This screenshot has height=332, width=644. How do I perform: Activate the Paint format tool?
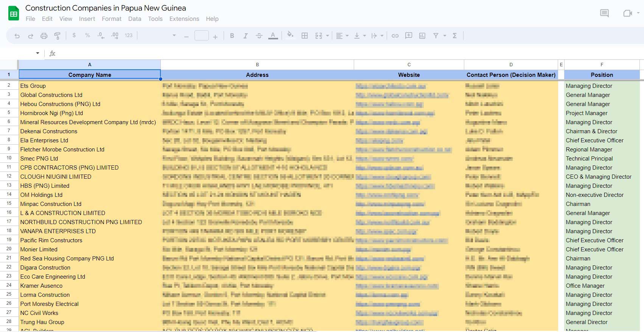[x=57, y=36]
